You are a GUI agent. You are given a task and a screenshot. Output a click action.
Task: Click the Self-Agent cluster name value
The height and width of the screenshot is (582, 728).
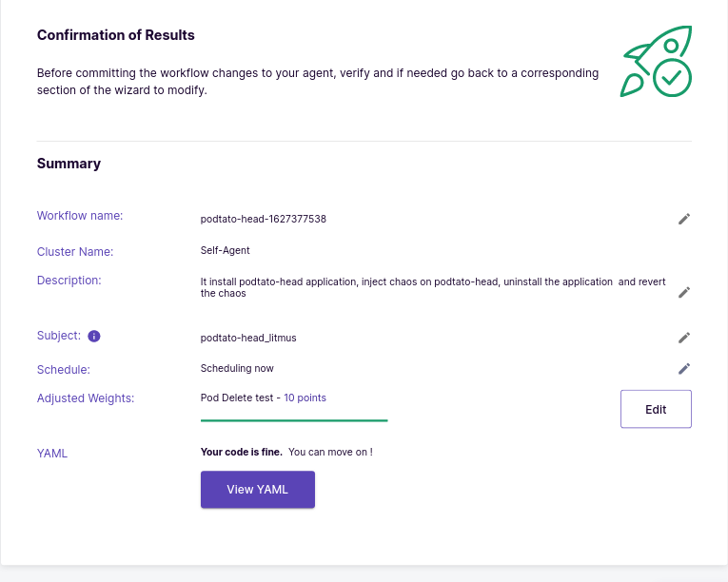[x=226, y=251]
